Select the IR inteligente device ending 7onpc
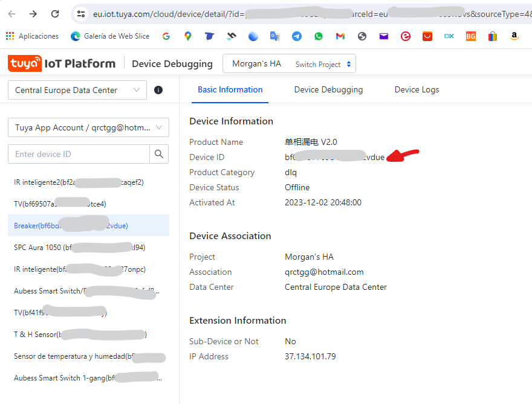This screenshot has height=404, width=532. (x=88, y=269)
